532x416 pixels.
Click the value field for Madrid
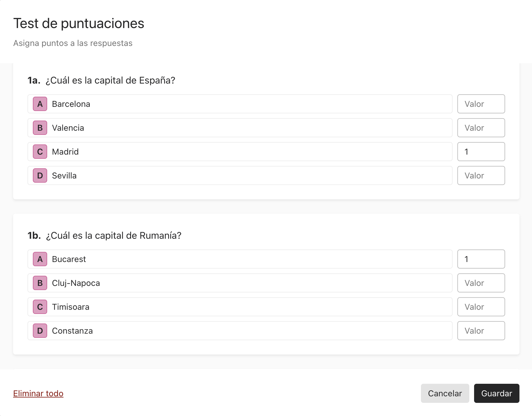pos(481,152)
